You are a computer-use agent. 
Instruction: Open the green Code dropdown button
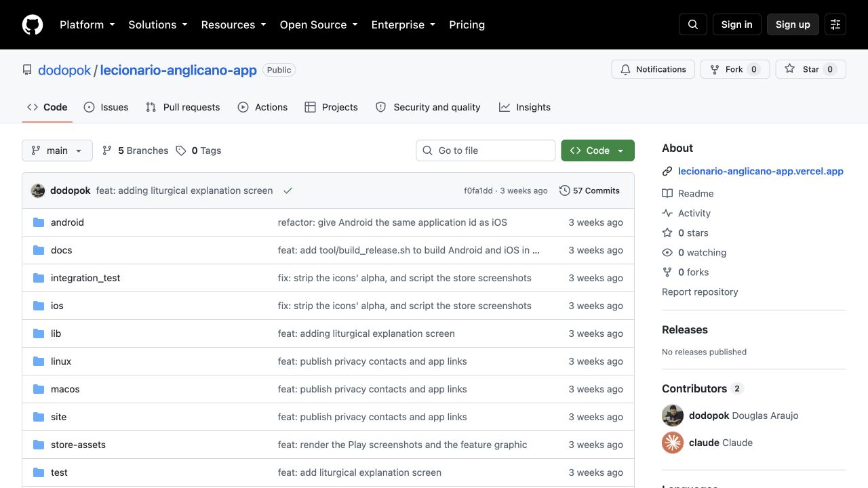(x=597, y=150)
